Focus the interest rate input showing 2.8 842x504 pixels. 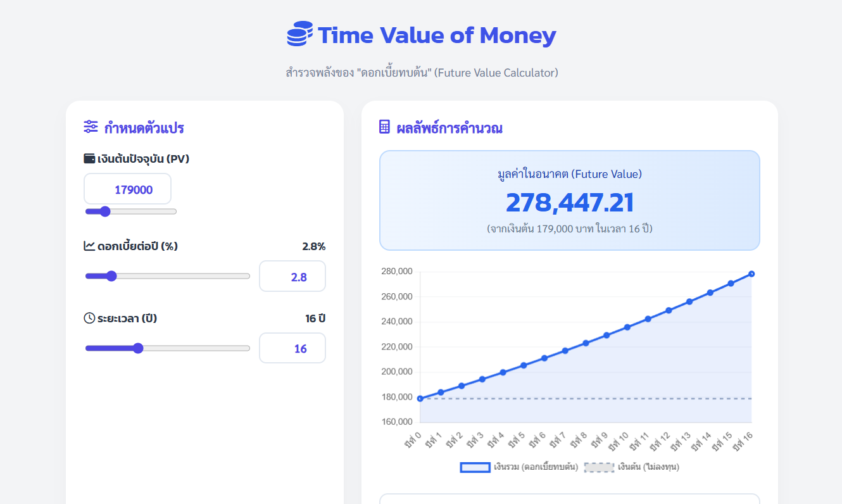tap(292, 277)
